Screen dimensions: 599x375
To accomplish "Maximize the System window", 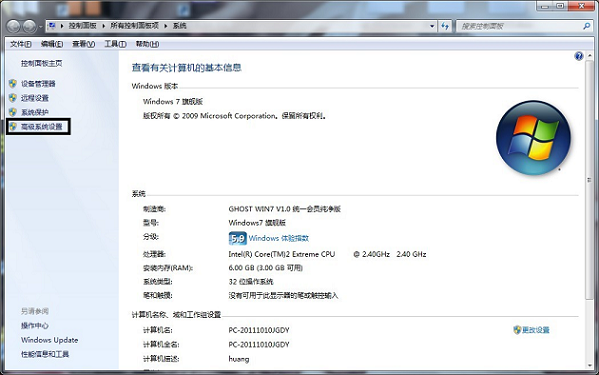I will tap(560, 6).
